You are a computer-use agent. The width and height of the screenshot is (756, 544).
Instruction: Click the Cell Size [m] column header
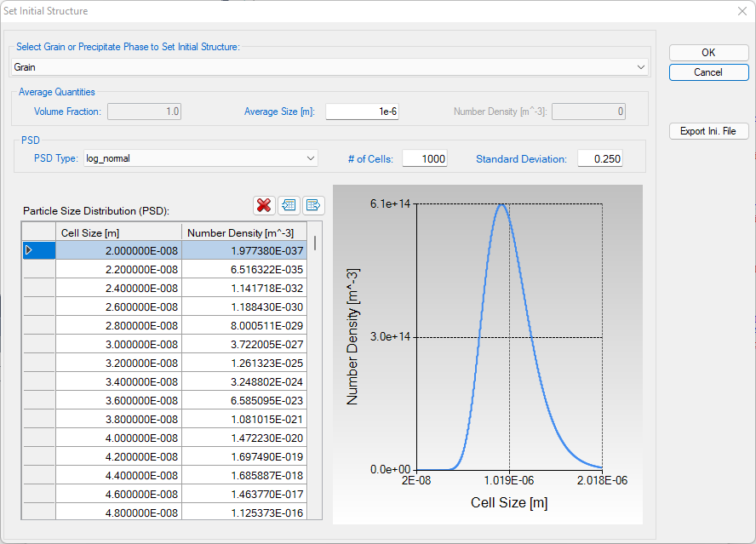(118, 232)
